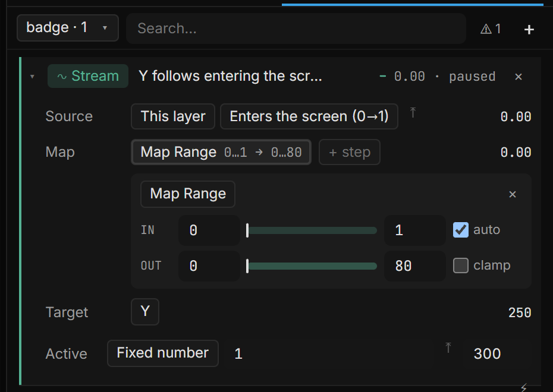This screenshot has height=392, width=553.
Task: Edit the IN minimum value 0
Action: coord(209,230)
